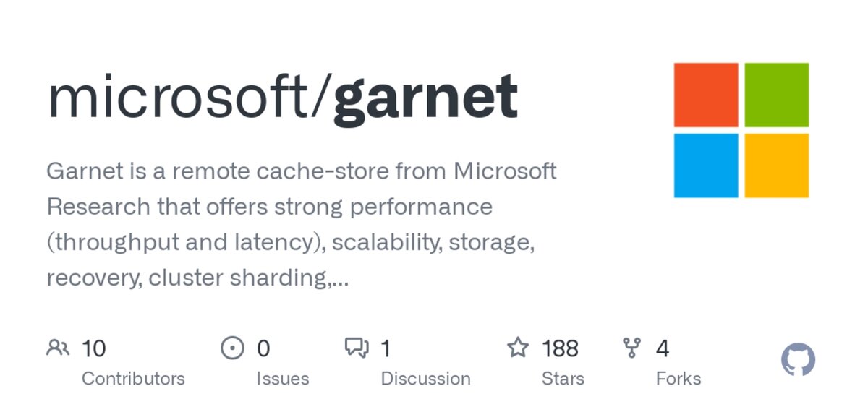Click the Issues label
Screen dimensions: 868x412
pyautogui.click(x=283, y=378)
